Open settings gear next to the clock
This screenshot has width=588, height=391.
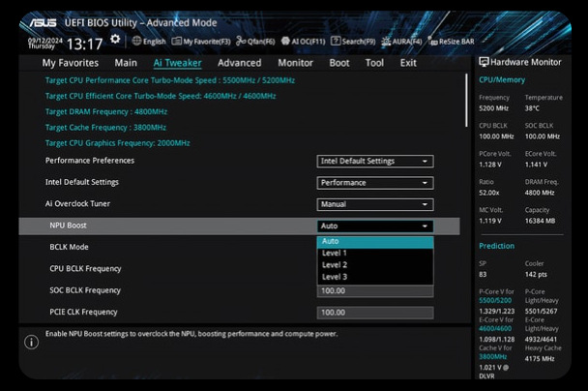115,39
